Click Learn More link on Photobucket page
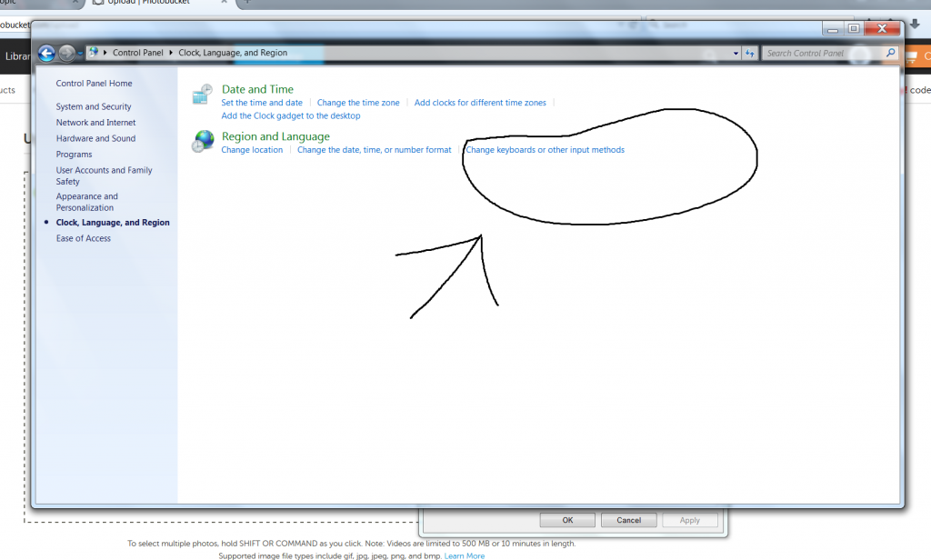The image size is (931, 560). [x=465, y=555]
